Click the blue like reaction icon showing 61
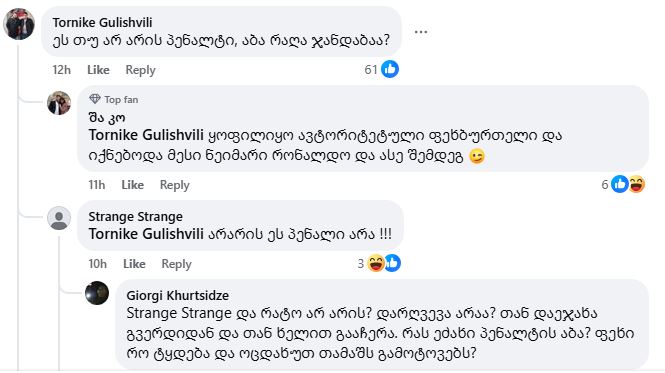The height and width of the screenshot is (373, 665). (390, 69)
